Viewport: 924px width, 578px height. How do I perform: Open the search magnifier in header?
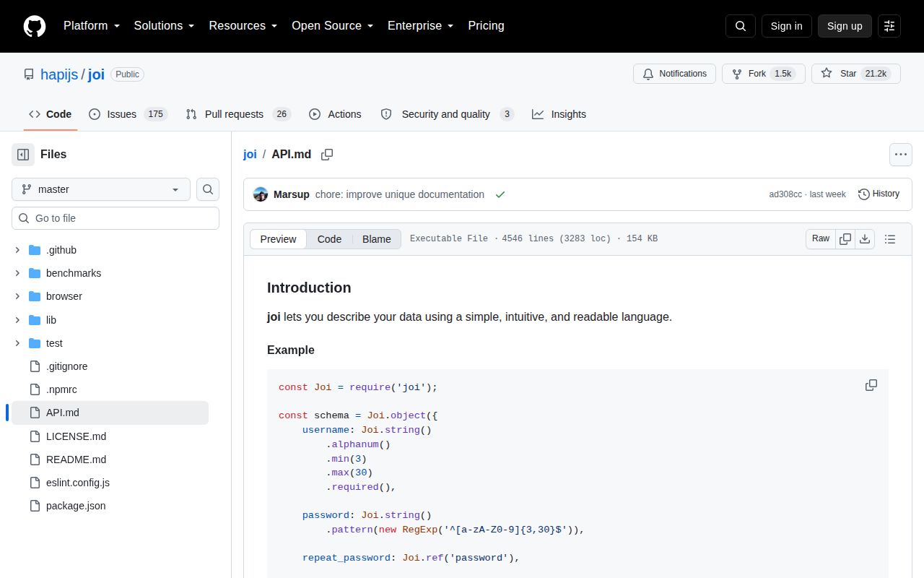(x=741, y=26)
